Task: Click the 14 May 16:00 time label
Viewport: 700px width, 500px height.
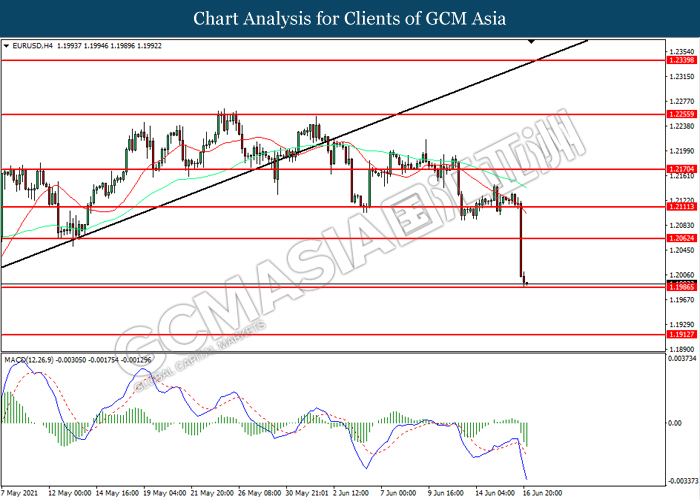Action: (117, 493)
